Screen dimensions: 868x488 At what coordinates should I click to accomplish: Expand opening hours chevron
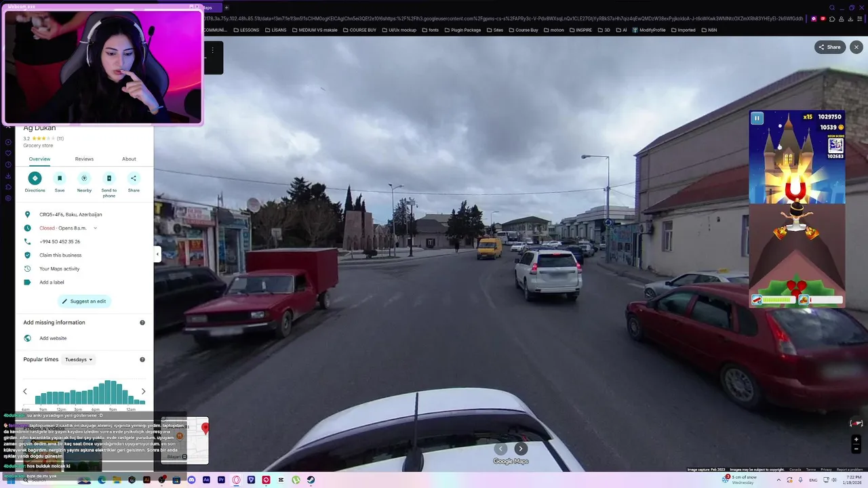pos(95,228)
